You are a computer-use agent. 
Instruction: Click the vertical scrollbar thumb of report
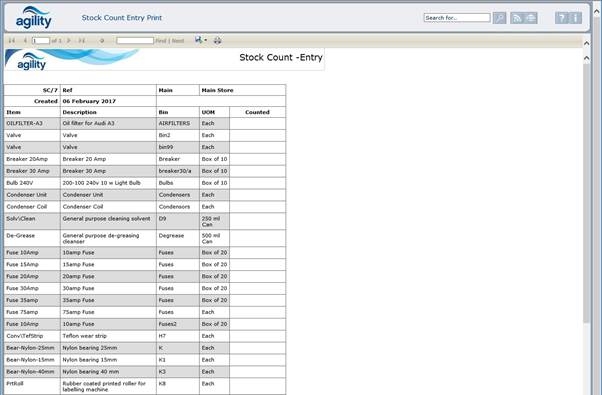pos(586,193)
